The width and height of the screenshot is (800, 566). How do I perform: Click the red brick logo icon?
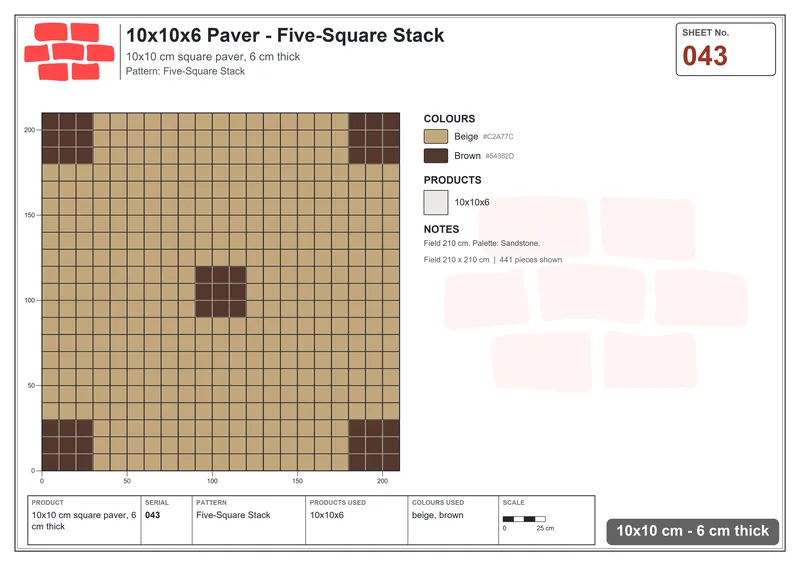[x=69, y=52]
